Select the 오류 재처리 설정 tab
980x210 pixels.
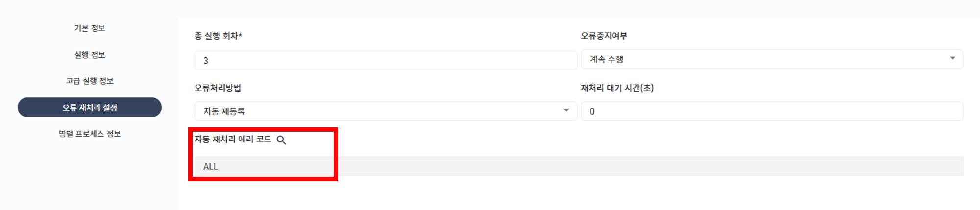90,107
